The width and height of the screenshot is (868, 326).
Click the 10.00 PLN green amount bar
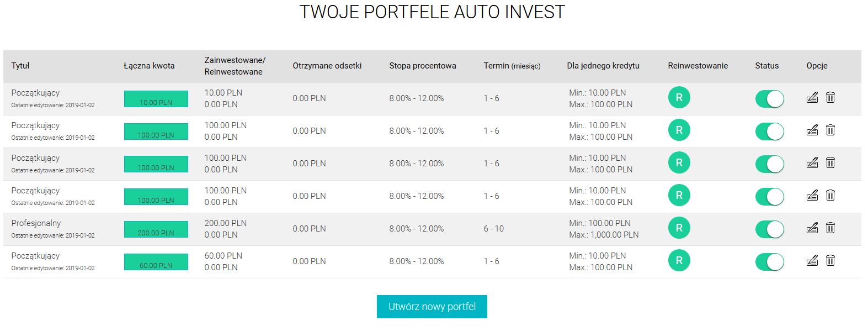click(156, 99)
